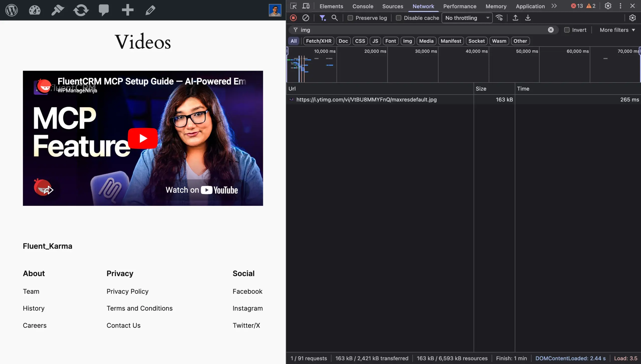Clear the img filter text

tap(551, 30)
